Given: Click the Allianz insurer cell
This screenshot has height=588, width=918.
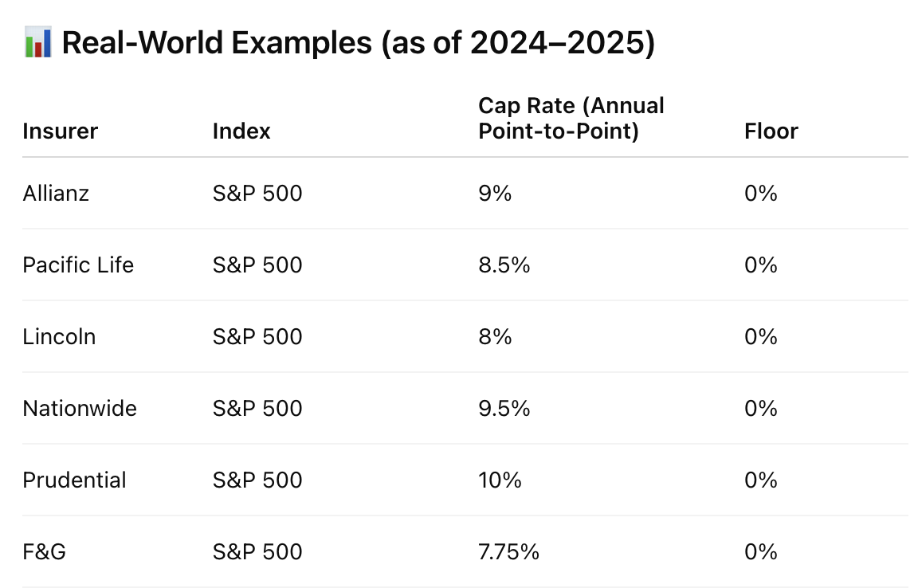Looking at the screenshot, I should [x=56, y=193].
